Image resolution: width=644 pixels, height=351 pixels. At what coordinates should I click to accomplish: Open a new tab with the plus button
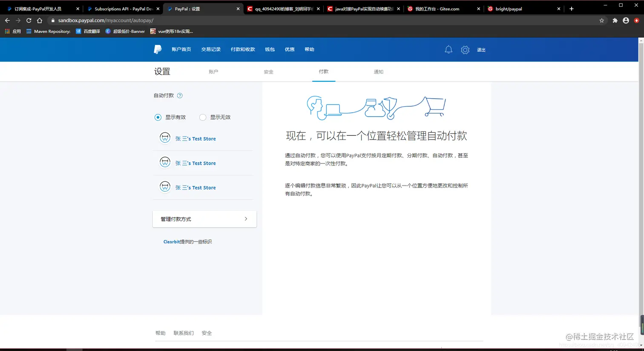[572, 9]
